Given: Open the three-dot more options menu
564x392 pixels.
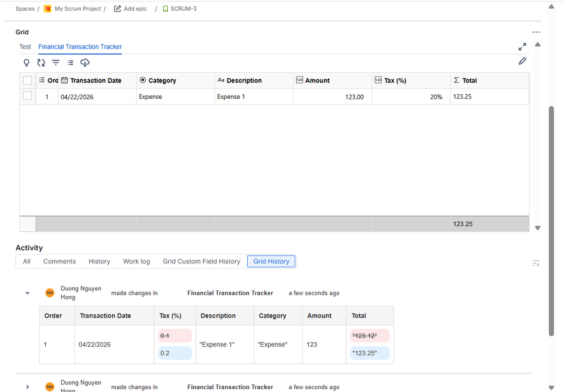Looking at the screenshot, I should [536, 32].
